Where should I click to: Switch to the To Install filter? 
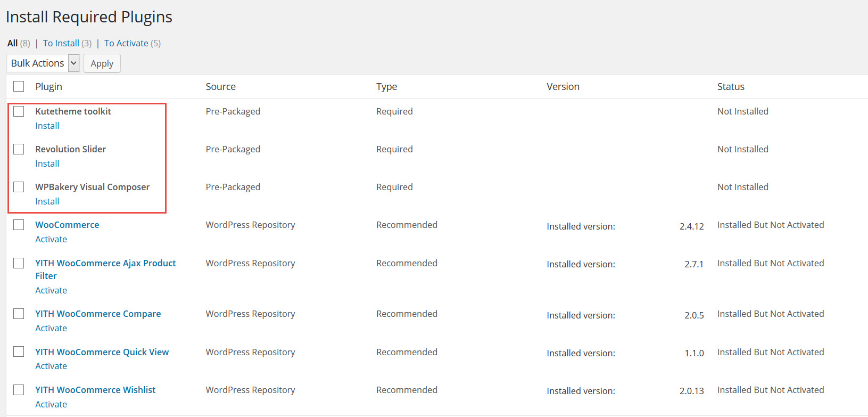point(61,43)
